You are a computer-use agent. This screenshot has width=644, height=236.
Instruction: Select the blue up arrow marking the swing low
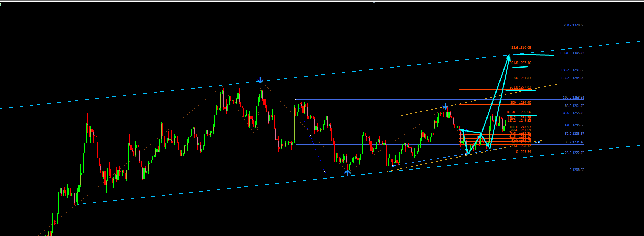pyautogui.click(x=347, y=173)
